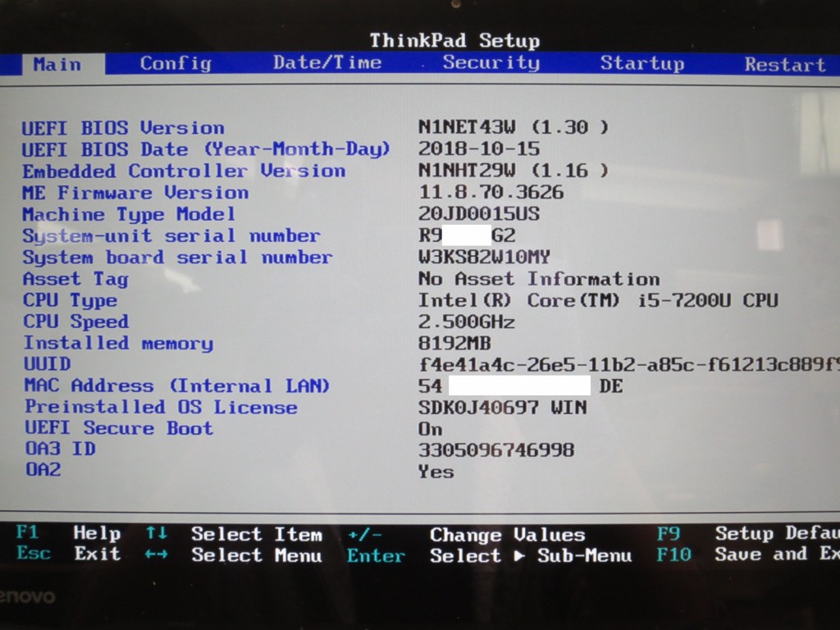Click the Intel Core i5-7200U CPU value

(598, 300)
